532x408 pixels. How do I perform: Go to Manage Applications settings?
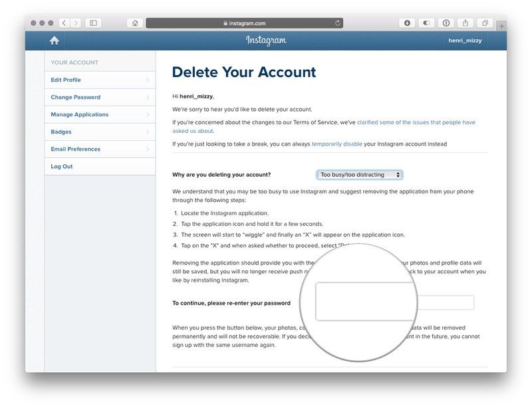100,114
